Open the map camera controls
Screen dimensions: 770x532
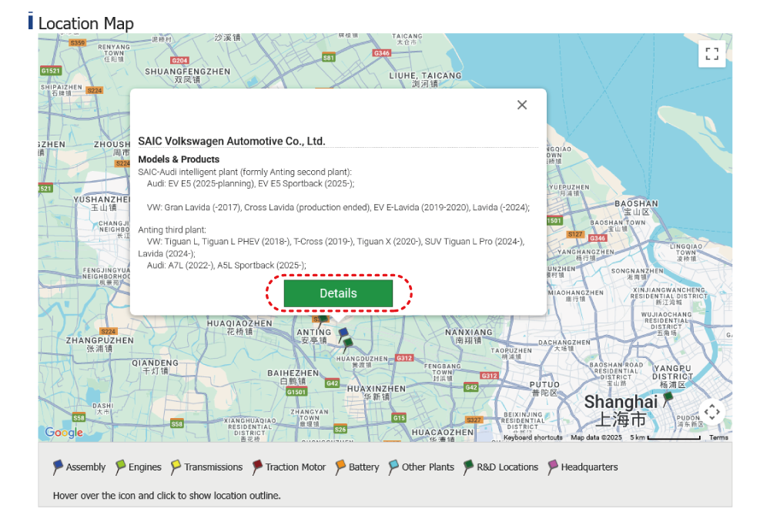711,412
